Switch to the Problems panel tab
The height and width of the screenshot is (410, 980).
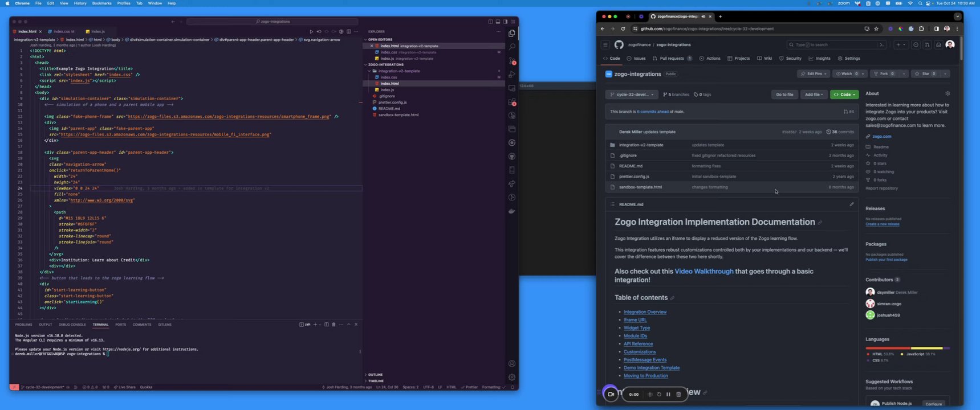[x=23, y=325]
